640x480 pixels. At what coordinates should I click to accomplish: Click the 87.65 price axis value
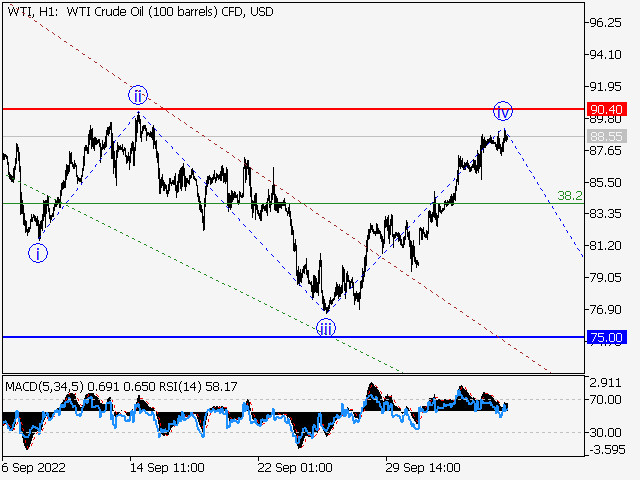coord(606,151)
